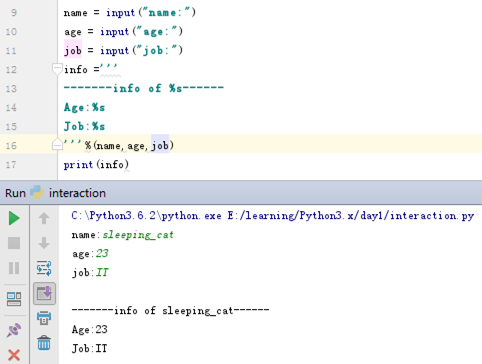Viewport: 482px width, 364px height.
Task: Click line number 17 in the gutter
Action: (x=11, y=165)
